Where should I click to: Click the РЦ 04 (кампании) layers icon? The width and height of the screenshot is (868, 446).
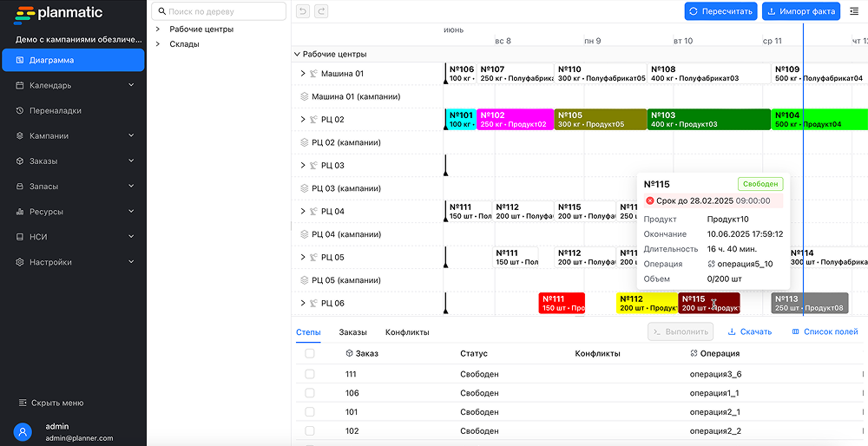[305, 234]
